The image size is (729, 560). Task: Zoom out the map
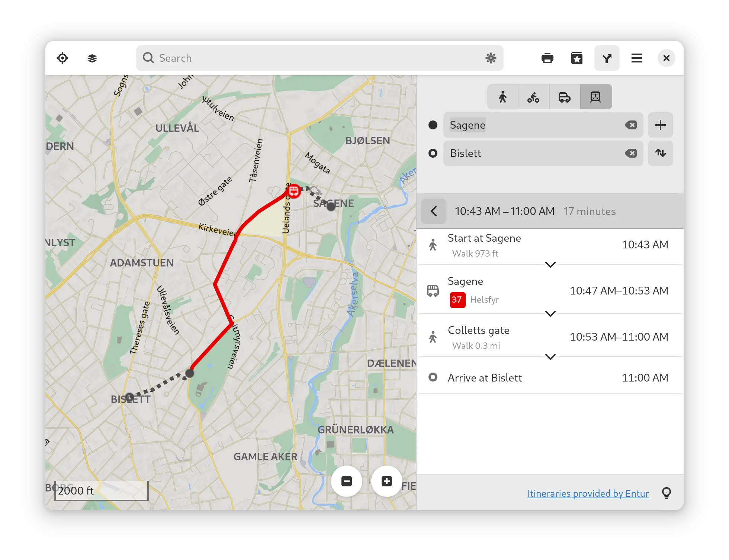tap(347, 481)
